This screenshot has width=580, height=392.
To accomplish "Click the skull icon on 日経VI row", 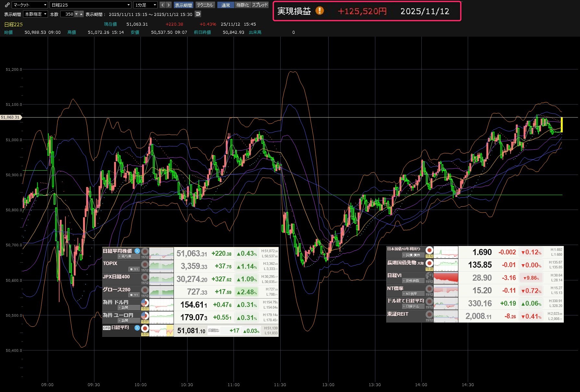I will pyautogui.click(x=429, y=276).
